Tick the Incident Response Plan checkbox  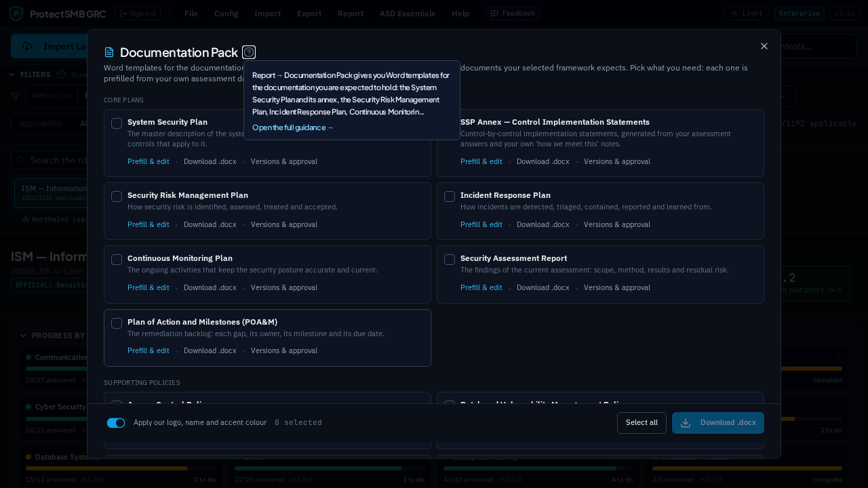pyautogui.click(x=450, y=197)
